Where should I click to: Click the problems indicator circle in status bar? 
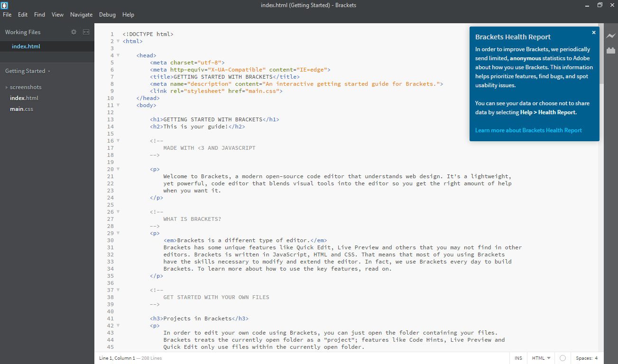point(563,358)
